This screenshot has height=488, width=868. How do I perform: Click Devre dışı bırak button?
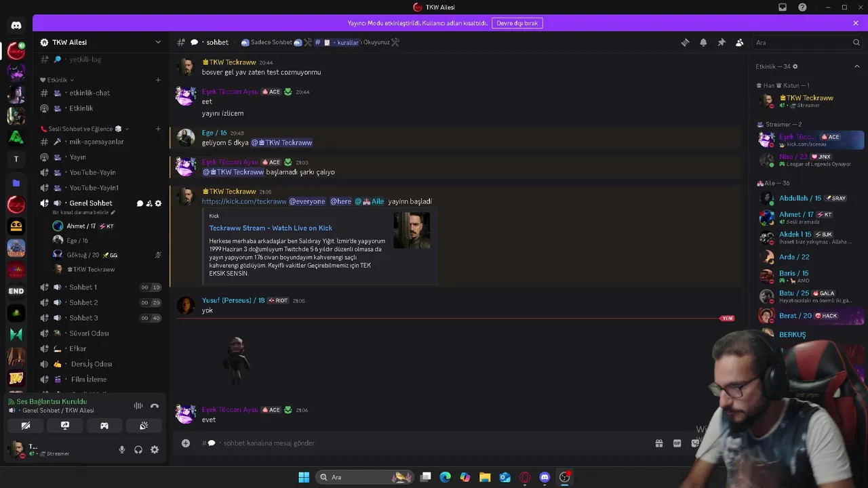[x=517, y=23]
